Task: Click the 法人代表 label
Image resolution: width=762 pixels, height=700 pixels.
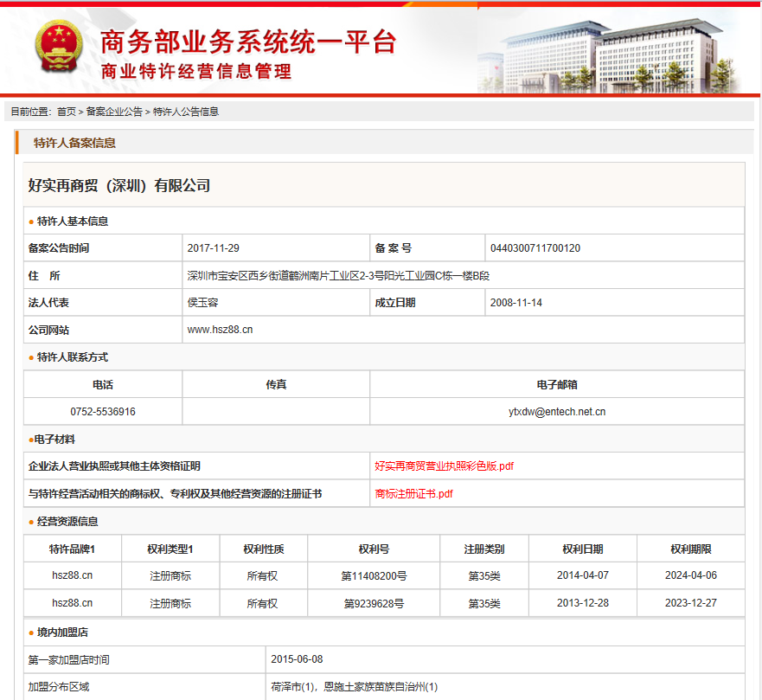Action: coord(48,303)
